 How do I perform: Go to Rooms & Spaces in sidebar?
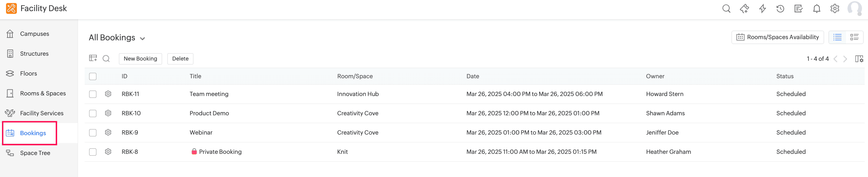[x=43, y=93]
